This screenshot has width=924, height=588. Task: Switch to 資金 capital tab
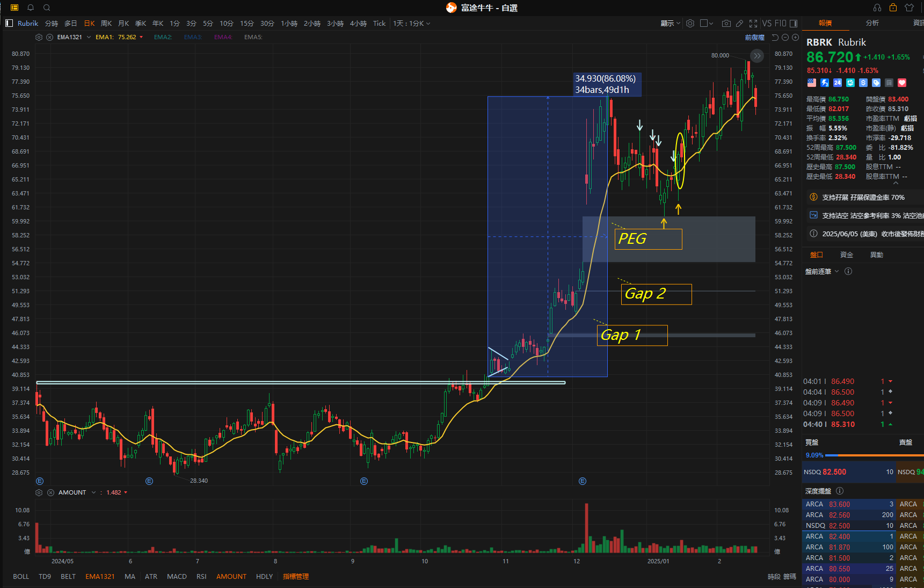847,255
